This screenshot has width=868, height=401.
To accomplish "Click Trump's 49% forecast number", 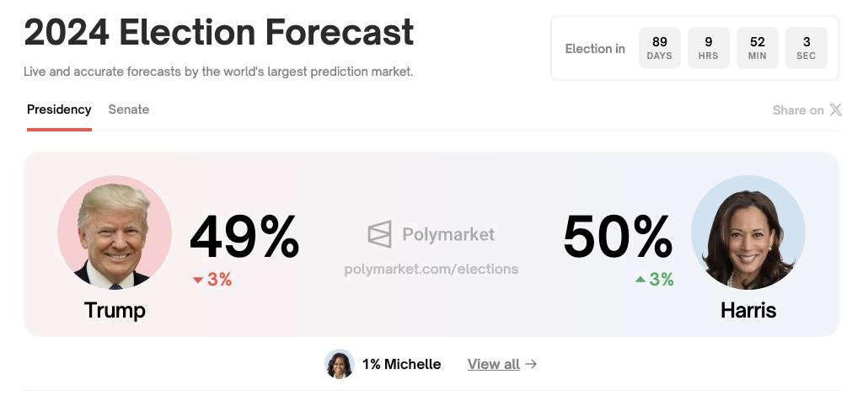I will (x=244, y=238).
